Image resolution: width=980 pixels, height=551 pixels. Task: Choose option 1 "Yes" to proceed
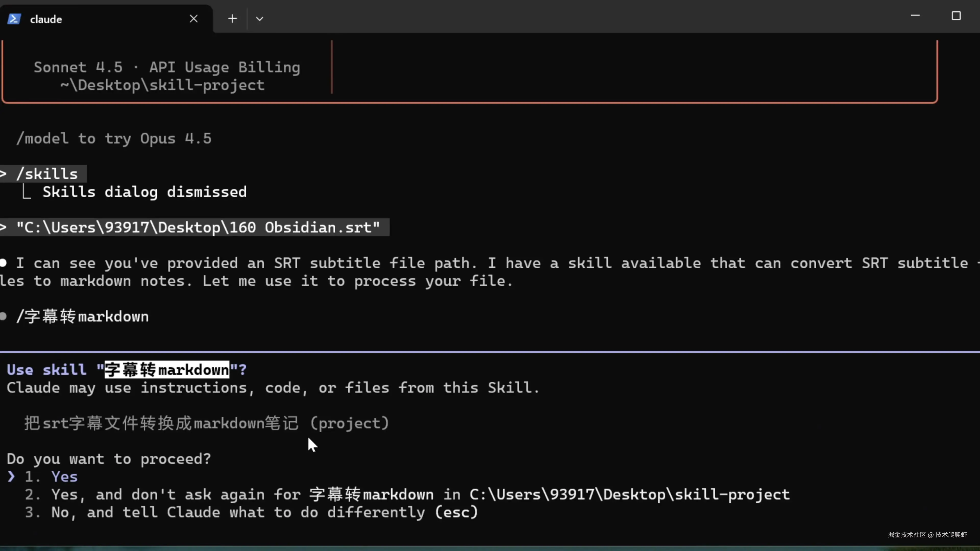(x=64, y=477)
